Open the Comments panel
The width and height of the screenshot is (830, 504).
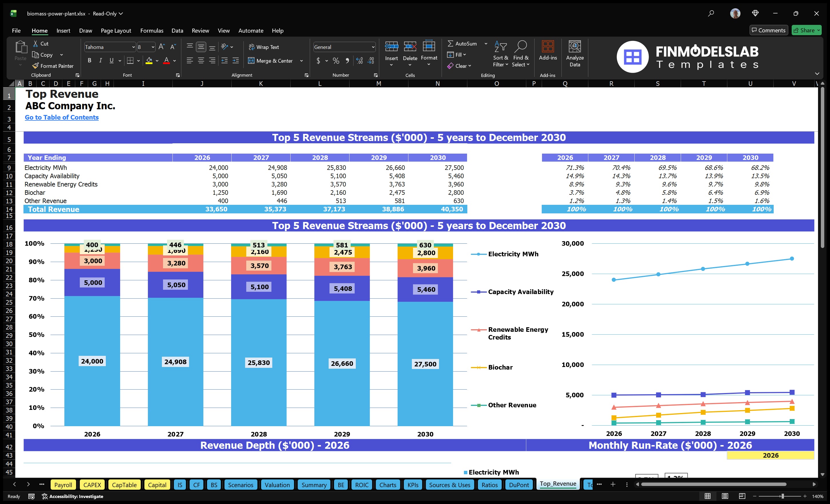pos(769,30)
